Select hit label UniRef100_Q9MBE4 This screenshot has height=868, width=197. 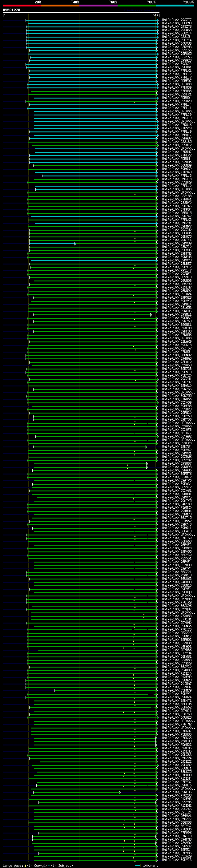point(177,304)
